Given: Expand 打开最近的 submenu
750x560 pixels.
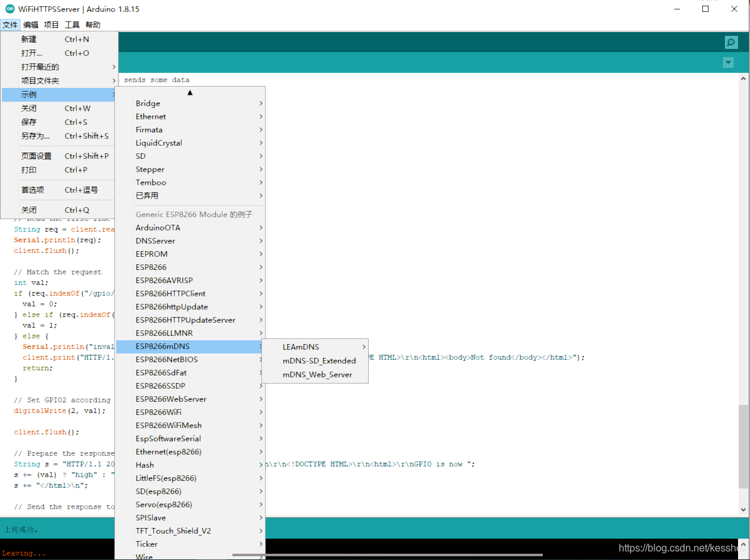Looking at the screenshot, I should (59, 67).
